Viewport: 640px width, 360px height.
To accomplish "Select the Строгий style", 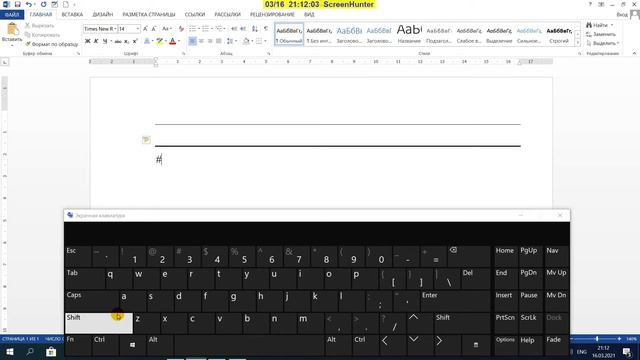I will [x=559, y=34].
